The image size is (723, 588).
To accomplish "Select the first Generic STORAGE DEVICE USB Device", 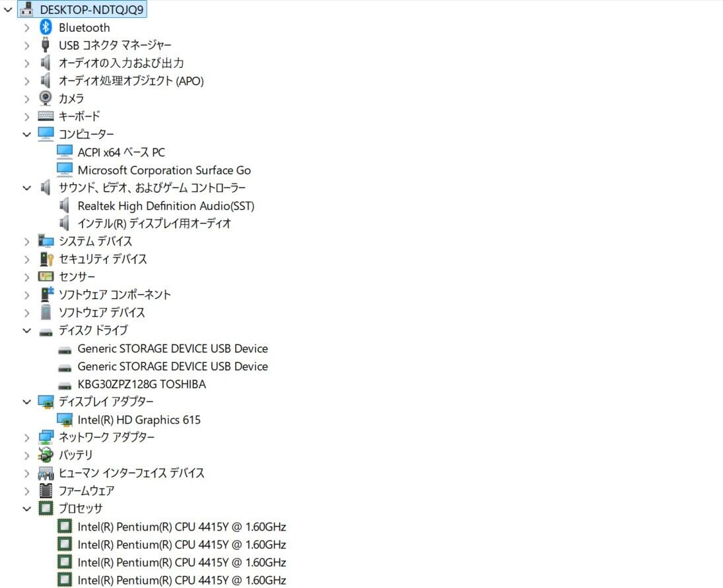I will [172, 348].
